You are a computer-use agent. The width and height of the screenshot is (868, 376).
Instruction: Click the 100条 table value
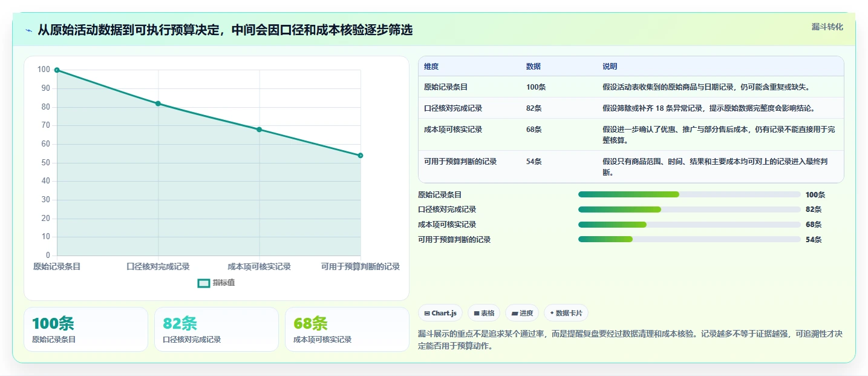536,87
